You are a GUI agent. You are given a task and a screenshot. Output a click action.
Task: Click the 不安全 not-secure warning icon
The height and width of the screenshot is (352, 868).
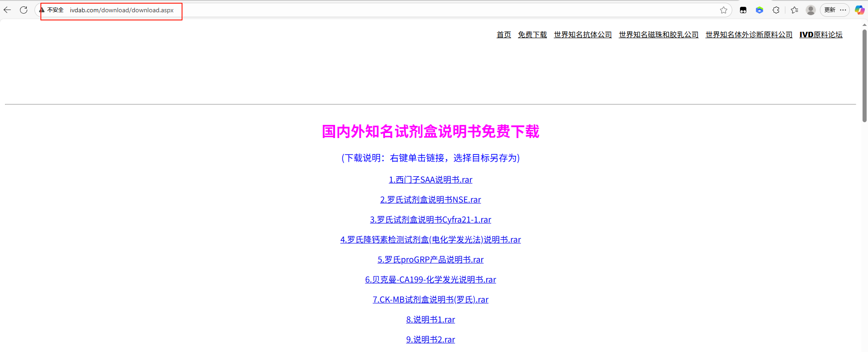coord(42,10)
